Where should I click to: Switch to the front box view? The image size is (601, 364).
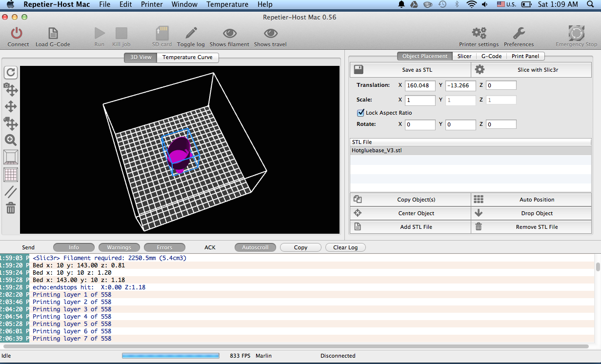11,157
